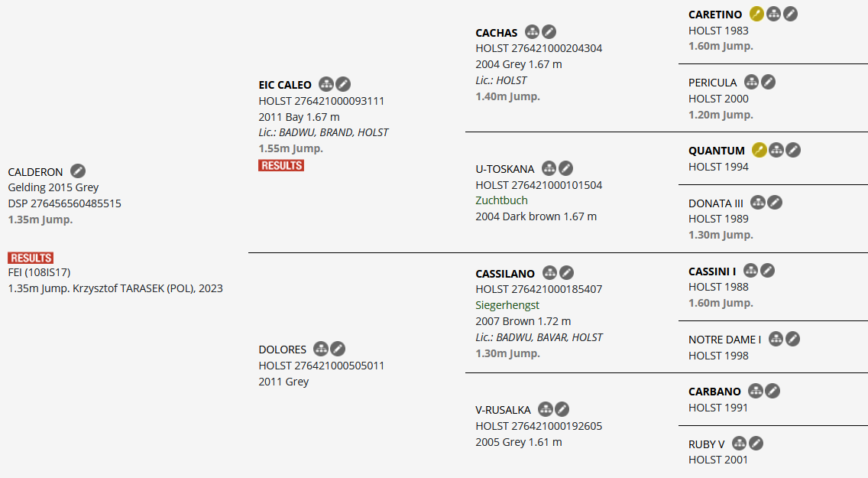Viewport: 868px width, 478px height.
Task: Open the pedigree tree icon for CACHAS
Action: 532,32
